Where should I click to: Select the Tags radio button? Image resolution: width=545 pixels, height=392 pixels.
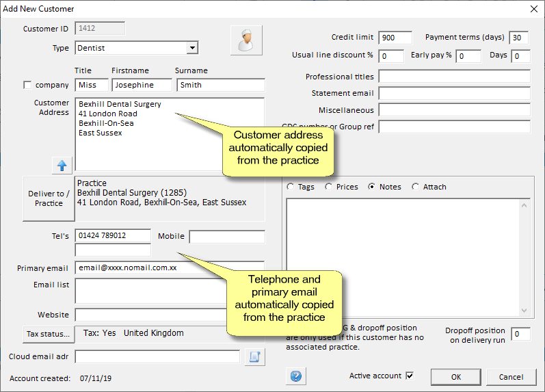tap(291, 187)
